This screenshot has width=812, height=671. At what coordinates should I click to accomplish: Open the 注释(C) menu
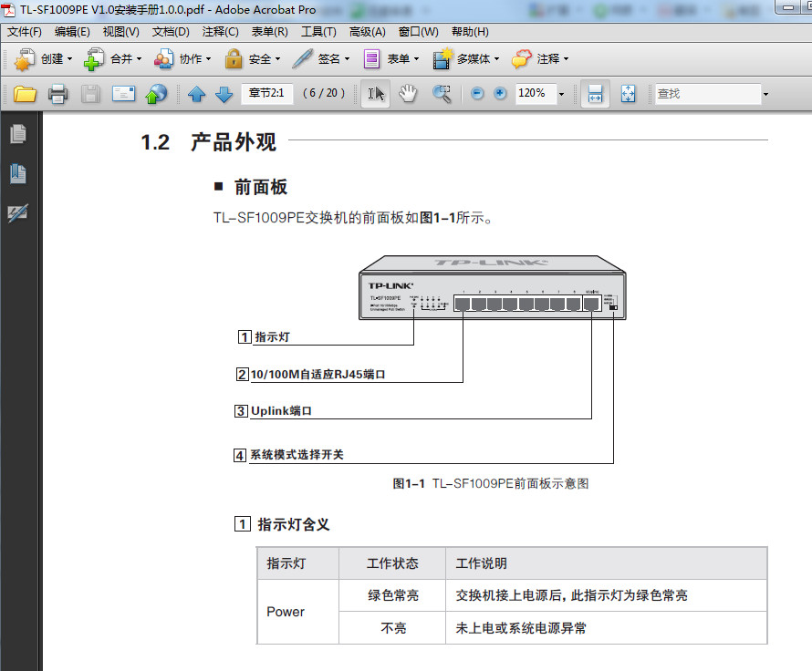click(220, 32)
